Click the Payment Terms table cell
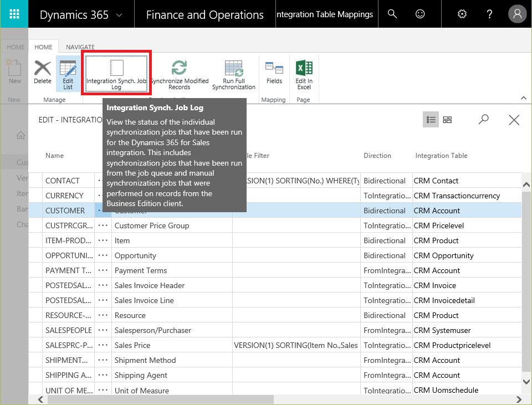Viewport: 532px width, 405px height. pyautogui.click(x=172, y=270)
